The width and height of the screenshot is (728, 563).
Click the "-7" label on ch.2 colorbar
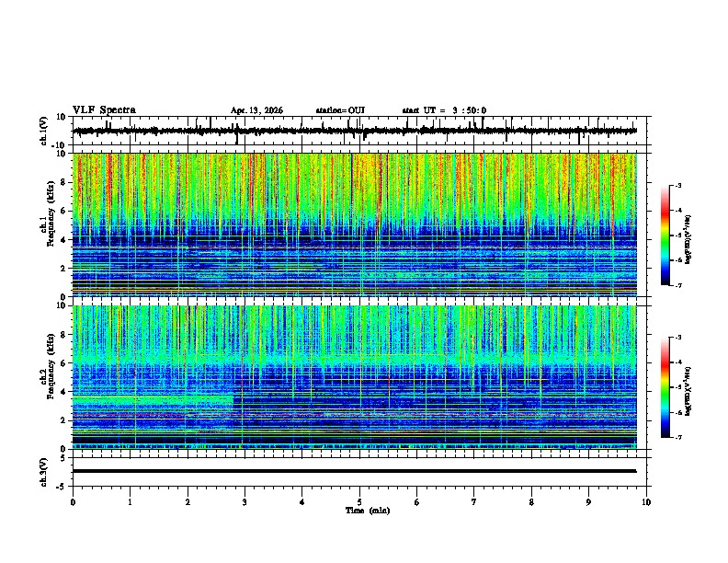678,438
